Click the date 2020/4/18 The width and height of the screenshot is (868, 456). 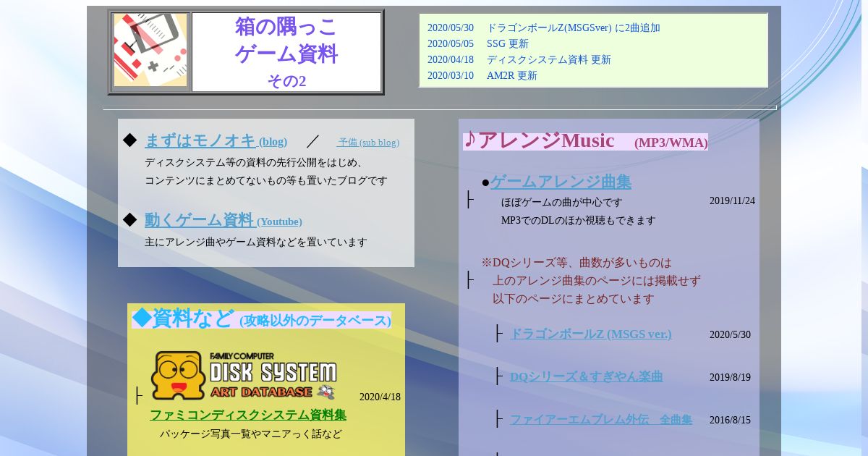click(380, 397)
